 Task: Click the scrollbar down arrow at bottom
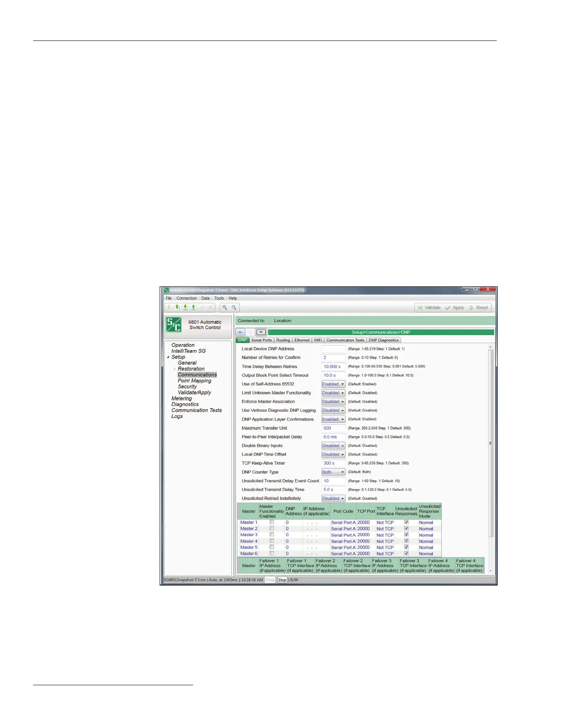[x=491, y=571]
